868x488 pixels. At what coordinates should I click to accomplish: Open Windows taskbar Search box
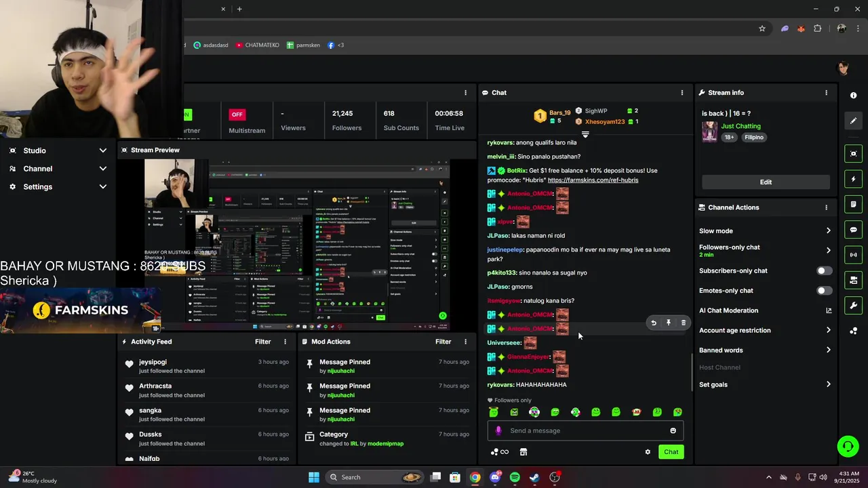tap(374, 477)
